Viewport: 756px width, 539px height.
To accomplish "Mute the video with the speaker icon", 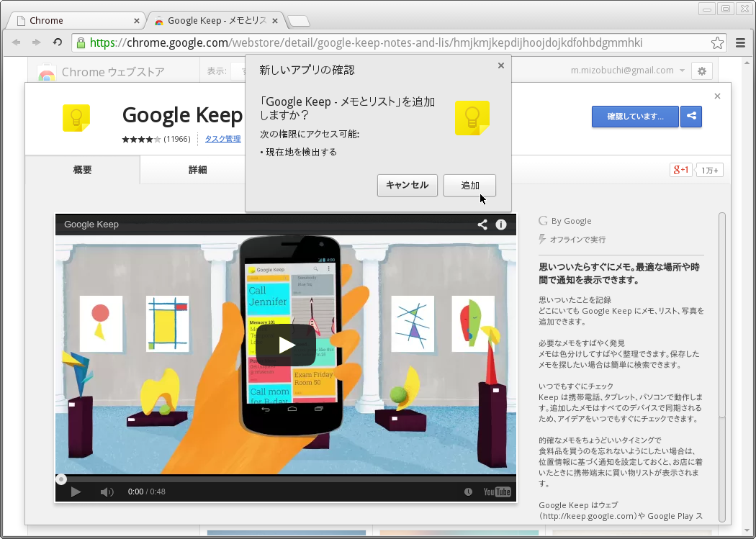I will point(107,492).
